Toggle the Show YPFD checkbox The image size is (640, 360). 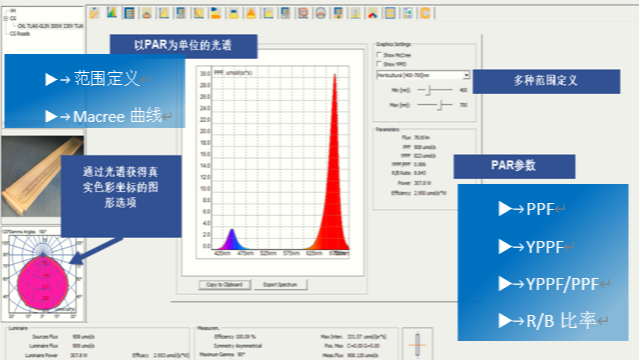(379, 64)
